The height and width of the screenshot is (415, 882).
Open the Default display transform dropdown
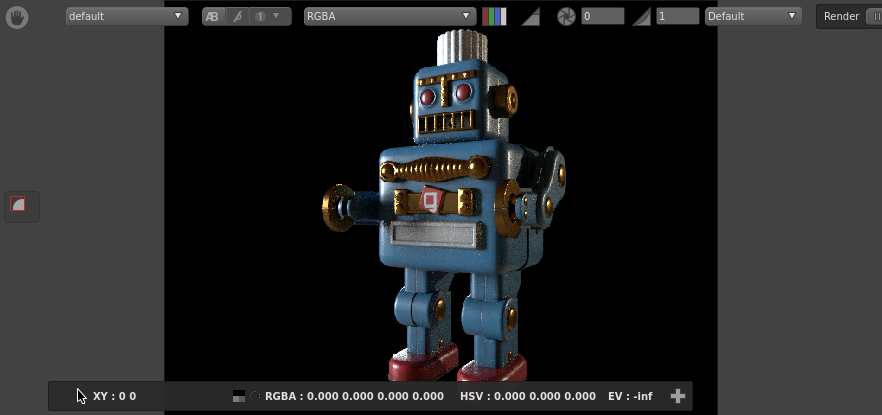(753, 16)
